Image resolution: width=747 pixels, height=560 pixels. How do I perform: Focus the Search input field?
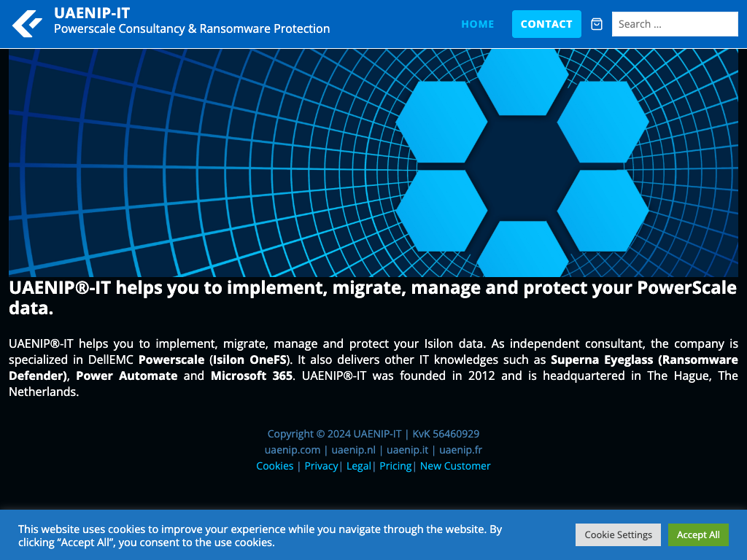tap(675, 24)
